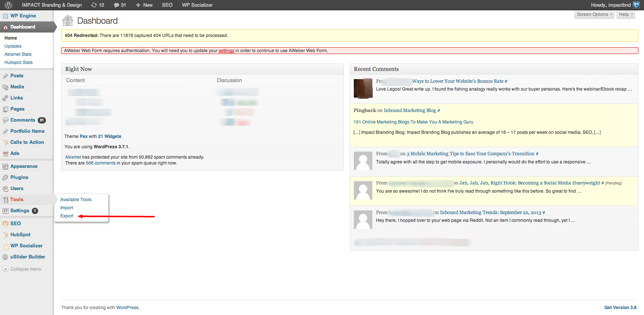Click the Ads sidebar icon
Viewport: 644px width, 315px height.
point(6,153)
